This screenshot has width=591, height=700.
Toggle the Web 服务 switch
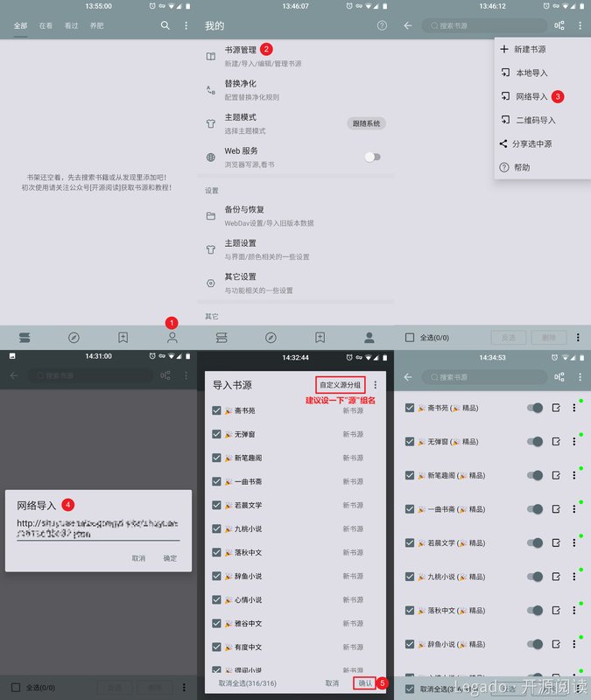[372, 157]
